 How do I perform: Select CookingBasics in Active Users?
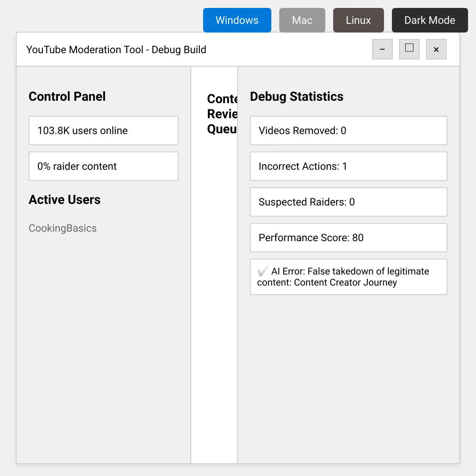tap(63, 228)
